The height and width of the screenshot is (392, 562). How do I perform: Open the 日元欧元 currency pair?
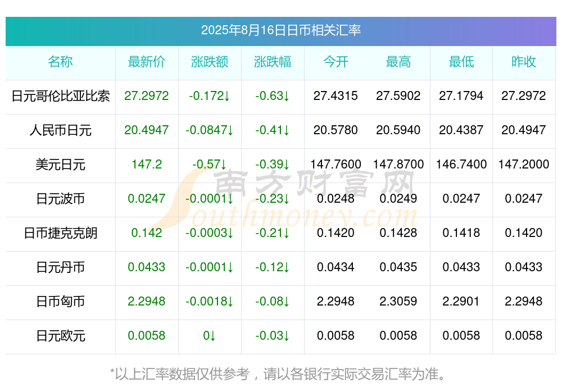(x=61, y=336)
